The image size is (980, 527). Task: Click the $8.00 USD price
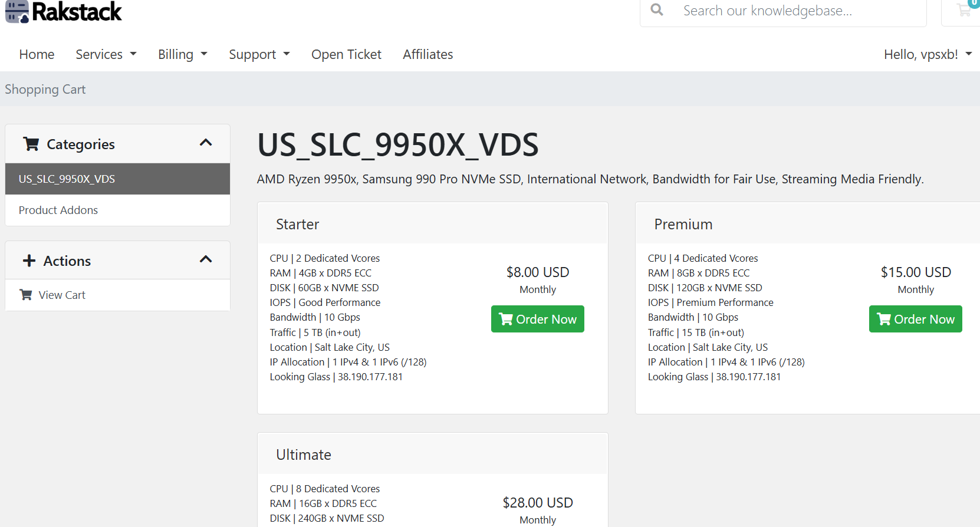click(x=538, y=272)
